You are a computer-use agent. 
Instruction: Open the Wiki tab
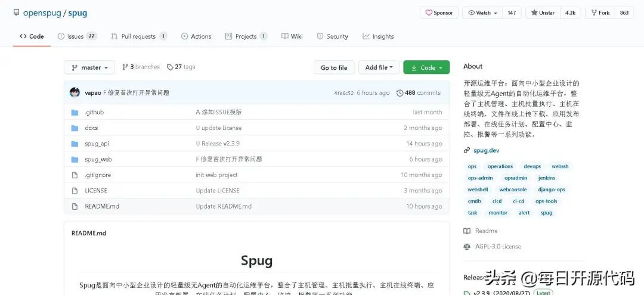coord(292,36)
